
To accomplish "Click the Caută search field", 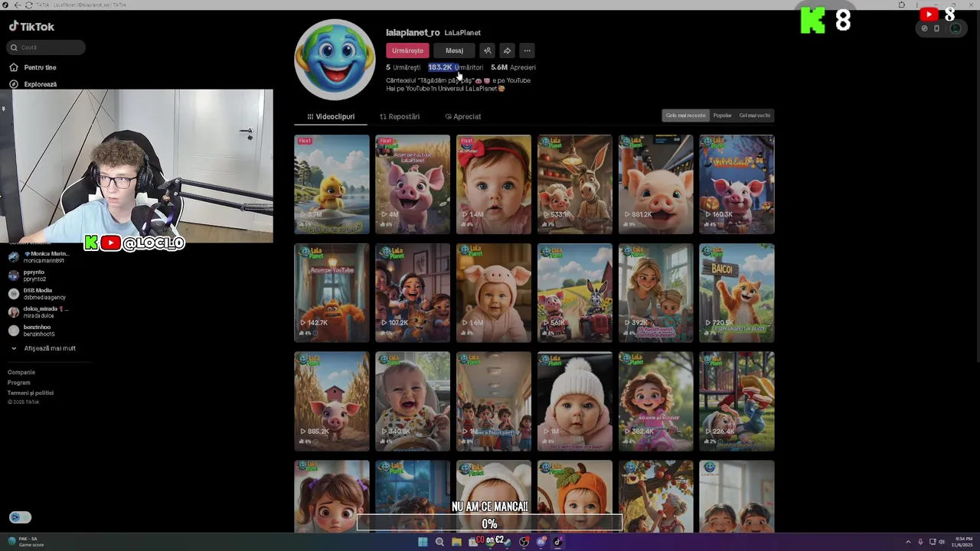I will pos(47,47).
